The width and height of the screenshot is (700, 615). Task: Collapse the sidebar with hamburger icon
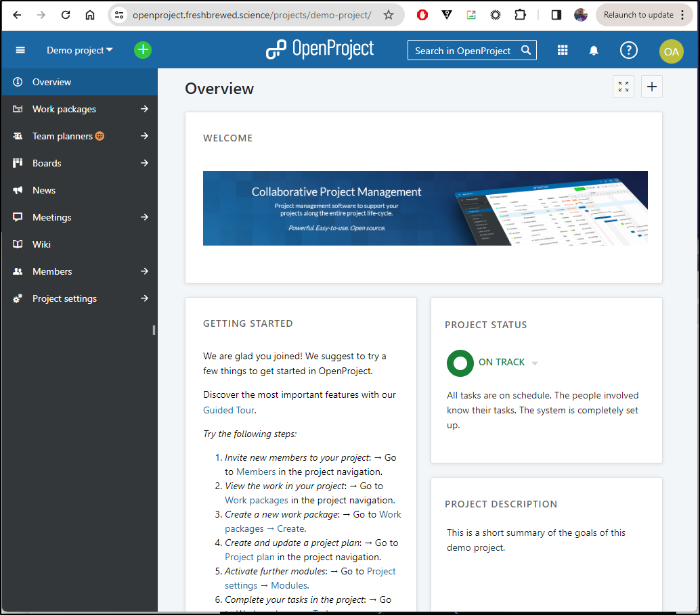point(20,50)
